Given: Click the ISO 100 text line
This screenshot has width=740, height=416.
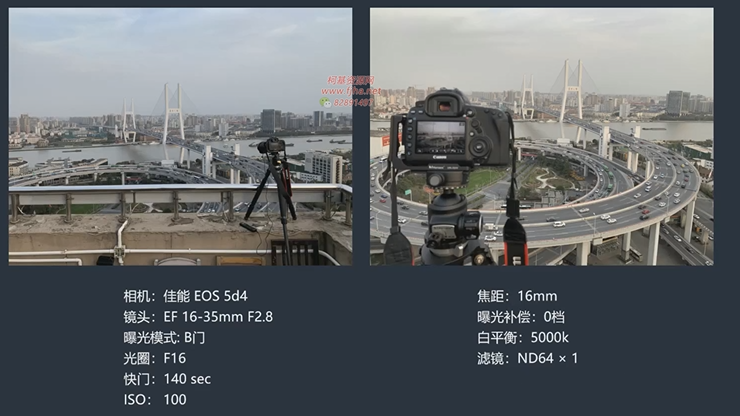Looking at the screenshot, I should pos(155,400).
